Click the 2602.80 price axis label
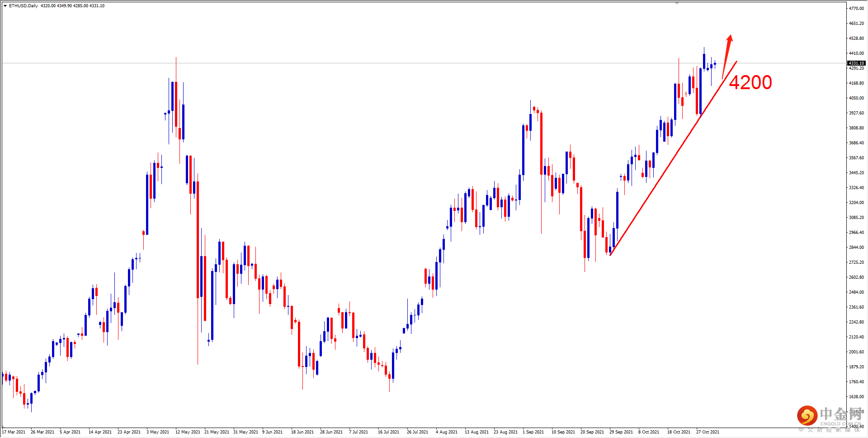Viewport: 868px width, 438px height. click(x=856, y=277)
